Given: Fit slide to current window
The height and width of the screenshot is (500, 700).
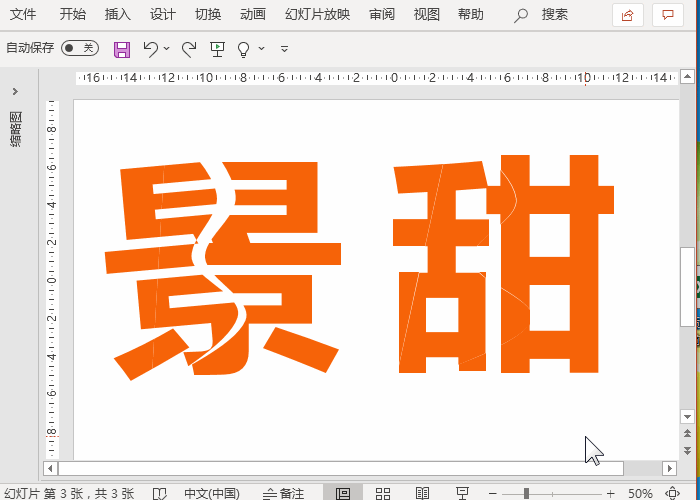Looking at the screenshot, I should point(672,493).
